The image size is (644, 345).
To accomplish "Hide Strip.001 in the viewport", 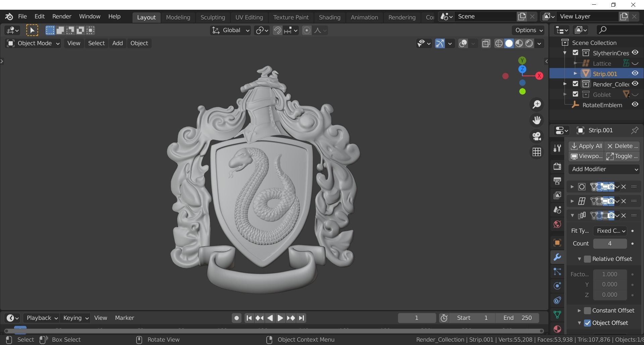I will (635, 73).
